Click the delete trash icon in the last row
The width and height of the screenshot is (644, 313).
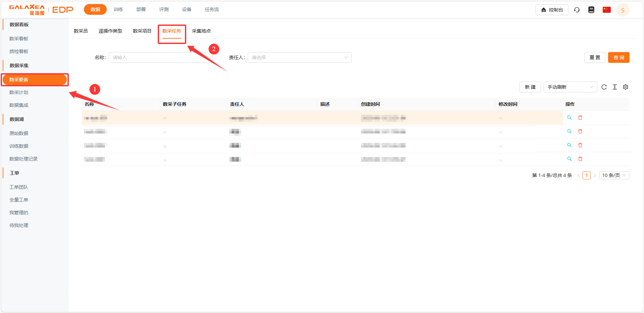[x=580, y=159]
